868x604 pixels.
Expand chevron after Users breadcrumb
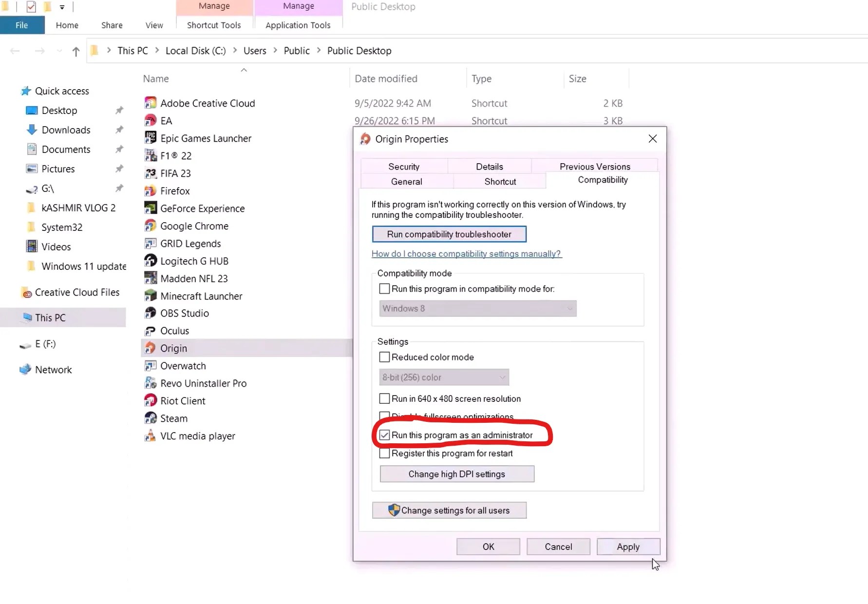(275, 50)
